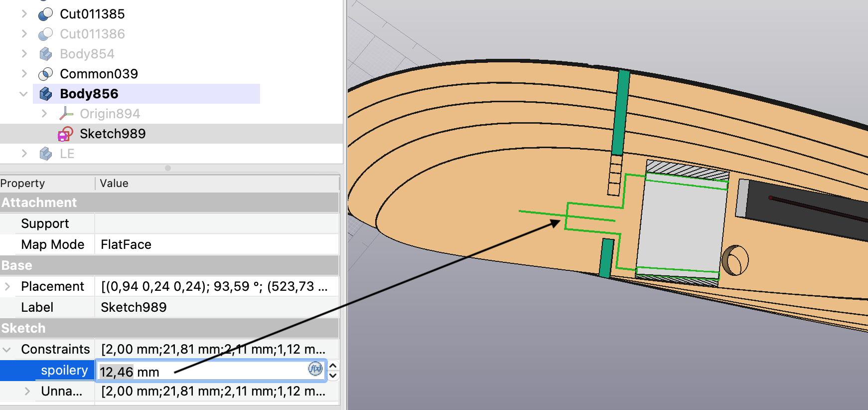Click the Sketch989 sketch icon
This screenshot has height=410, width=868.
coord(65,134)
